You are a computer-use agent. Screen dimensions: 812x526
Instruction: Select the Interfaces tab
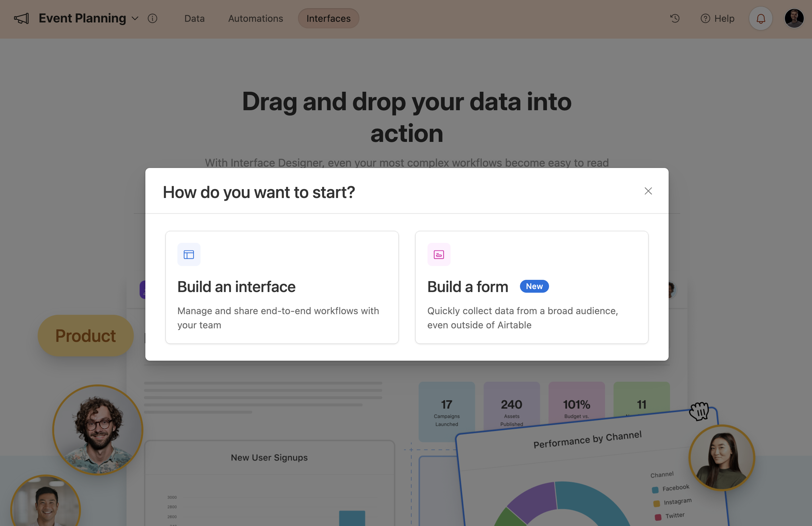coord(328,18)
